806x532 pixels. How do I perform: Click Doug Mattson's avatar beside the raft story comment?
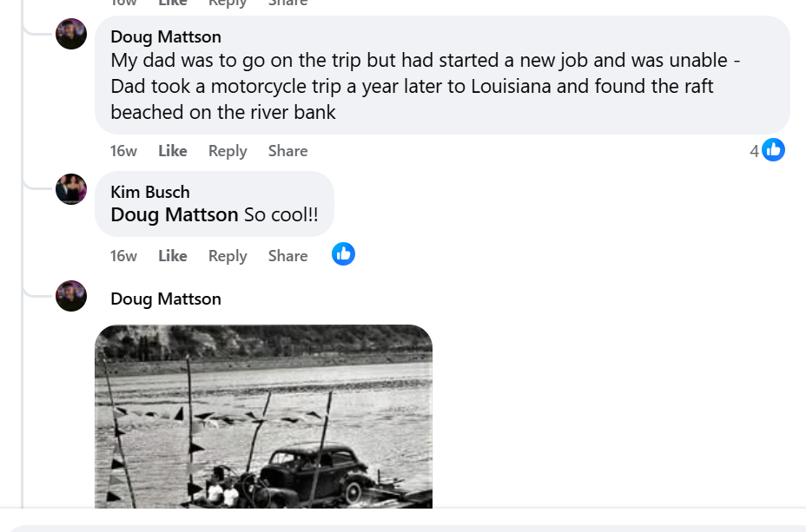(71, 34)
